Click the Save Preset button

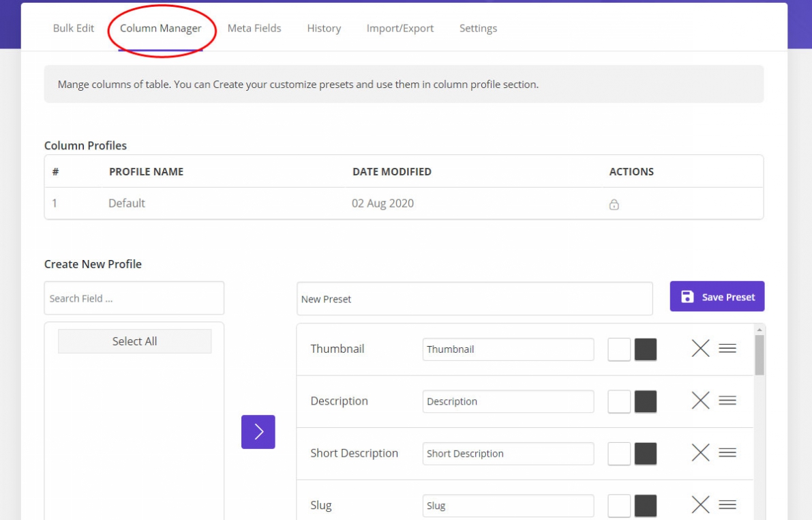[717, 296]
